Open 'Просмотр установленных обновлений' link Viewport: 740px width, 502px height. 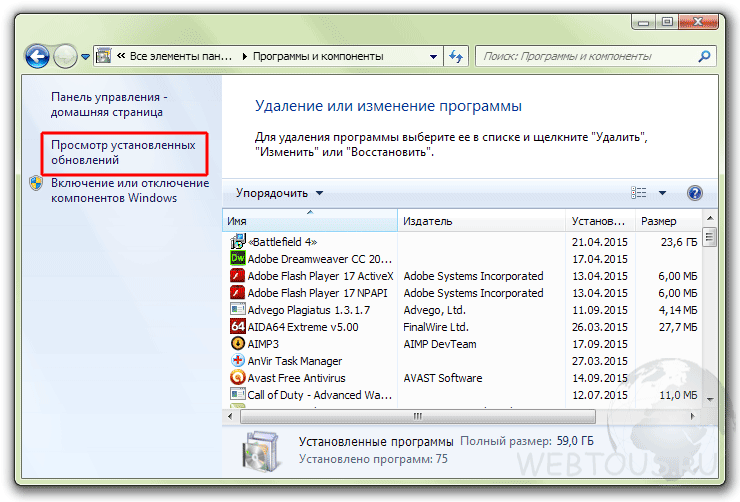tap(123, 152)
